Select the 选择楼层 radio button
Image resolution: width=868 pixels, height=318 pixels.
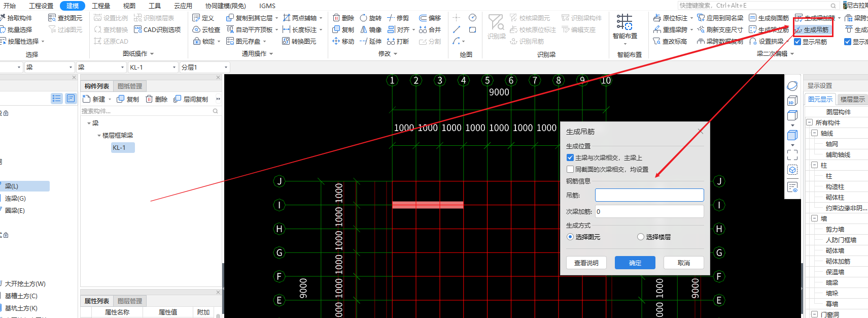[x=641, y=237]
